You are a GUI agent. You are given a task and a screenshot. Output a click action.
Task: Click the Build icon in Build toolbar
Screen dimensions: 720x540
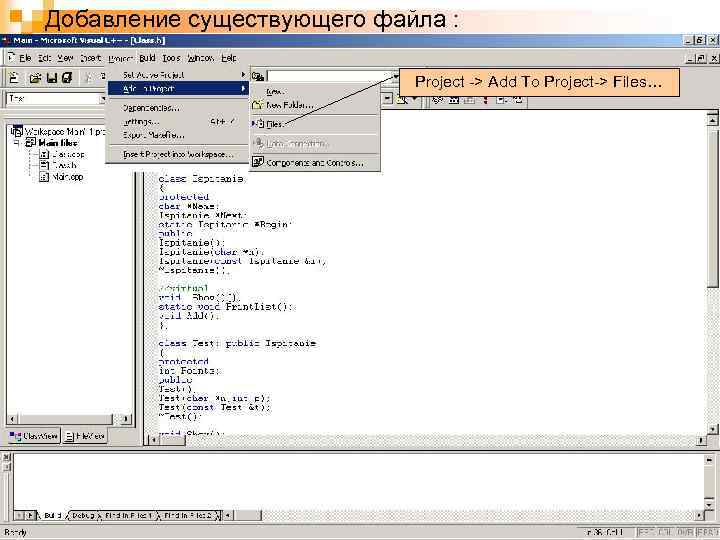454,99
